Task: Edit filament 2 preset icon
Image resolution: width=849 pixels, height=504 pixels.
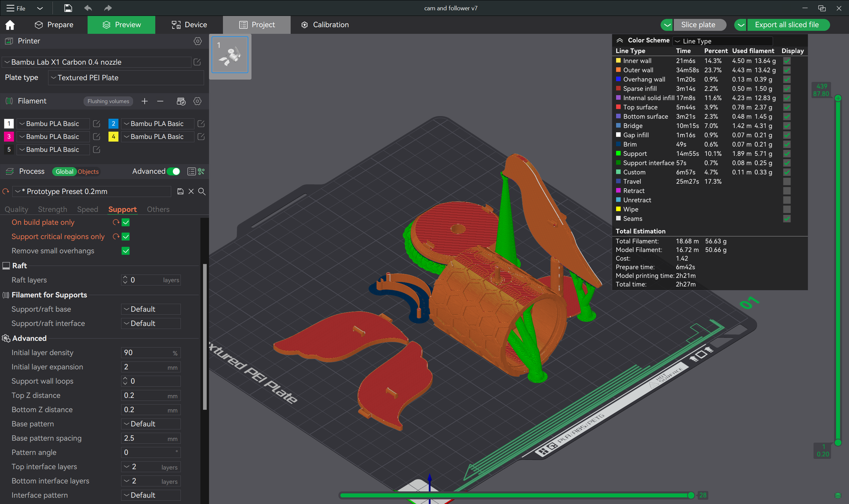Action: coord(201,124)
